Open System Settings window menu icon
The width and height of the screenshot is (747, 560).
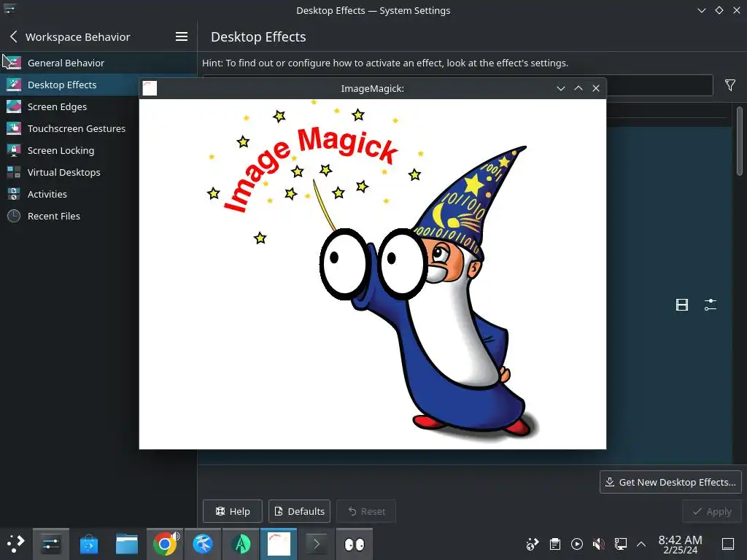[x=9, y=9]
